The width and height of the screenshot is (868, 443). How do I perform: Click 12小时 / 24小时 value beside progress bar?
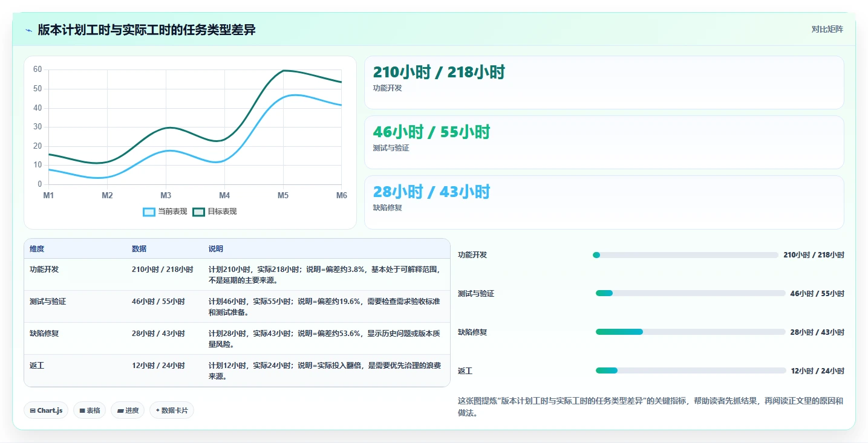(x=818, y=370)
